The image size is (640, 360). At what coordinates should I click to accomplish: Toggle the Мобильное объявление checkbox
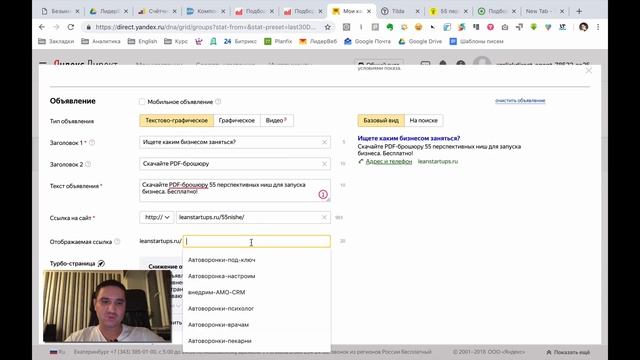click(x=142, y=102)
